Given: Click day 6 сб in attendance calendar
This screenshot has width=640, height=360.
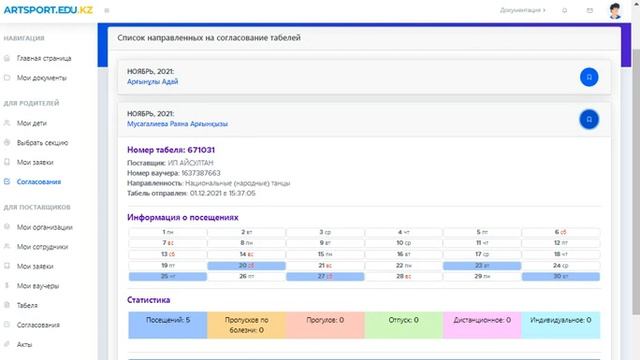Looking at the screenshot, I should tap(561, 232).
